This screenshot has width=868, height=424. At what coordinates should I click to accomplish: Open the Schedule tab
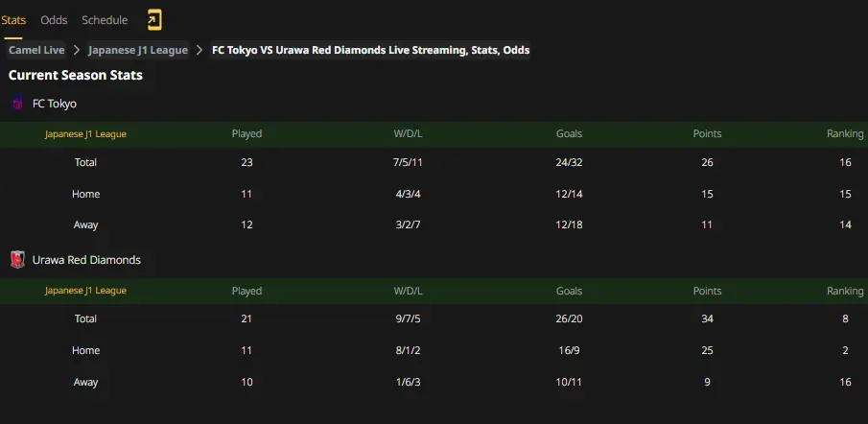point(105,20)
